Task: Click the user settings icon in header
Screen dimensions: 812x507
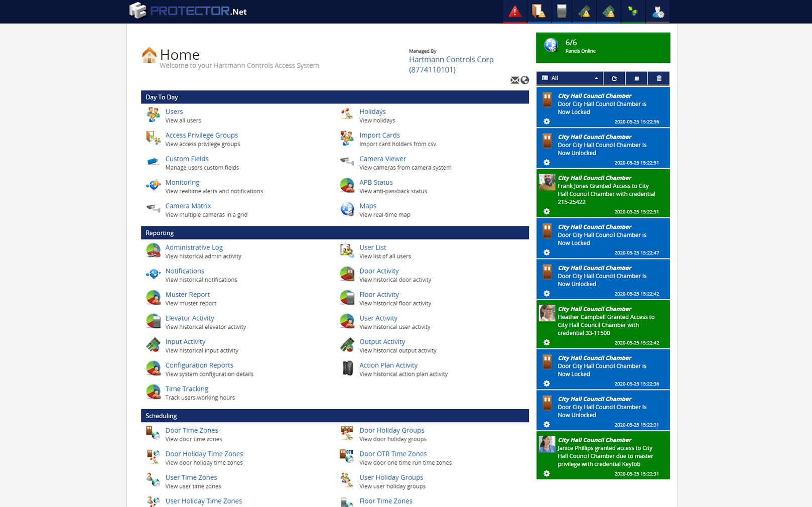Action: 657,12
